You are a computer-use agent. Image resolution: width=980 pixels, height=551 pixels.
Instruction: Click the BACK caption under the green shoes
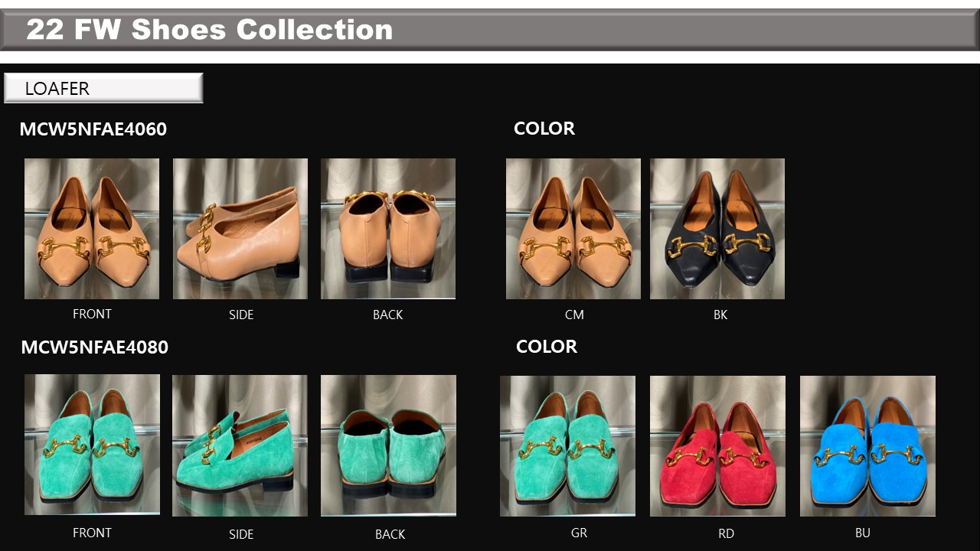tap(390, 534)
